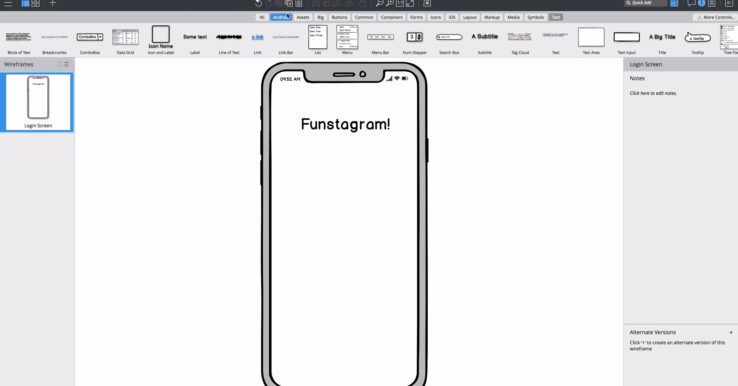Open the iOS controls tab
Screen dimensions: 738x386
(x=452, y=17)
